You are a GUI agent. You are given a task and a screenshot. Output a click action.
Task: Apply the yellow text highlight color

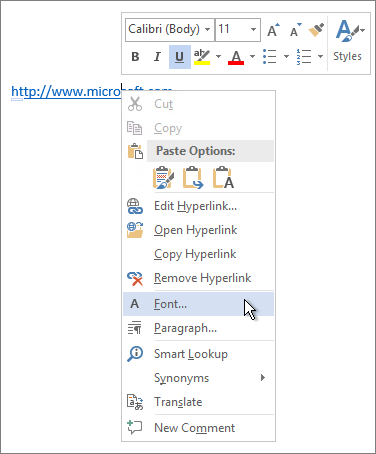[x=202, y=57]
